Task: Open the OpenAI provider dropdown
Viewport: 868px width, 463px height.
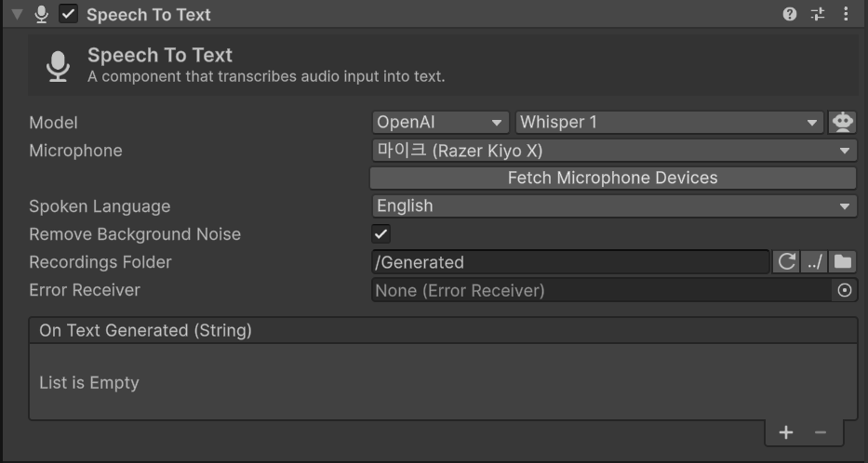Action: [441, 122]
